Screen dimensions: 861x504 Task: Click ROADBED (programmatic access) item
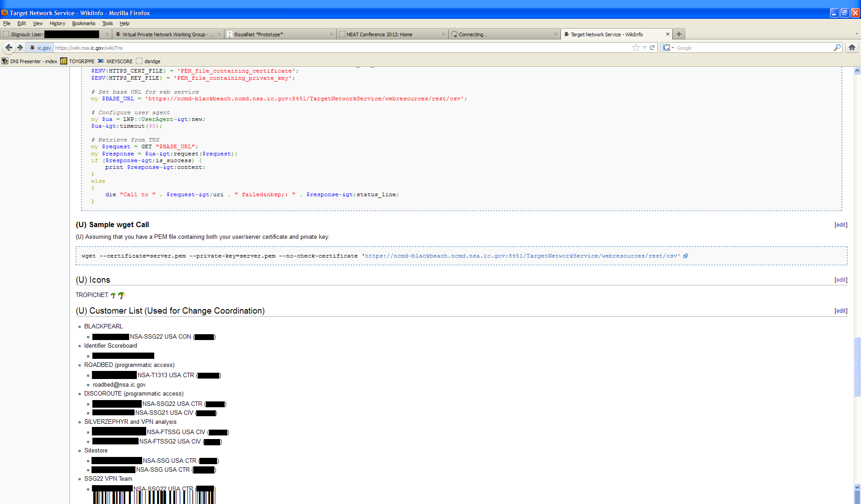(129, 365)
